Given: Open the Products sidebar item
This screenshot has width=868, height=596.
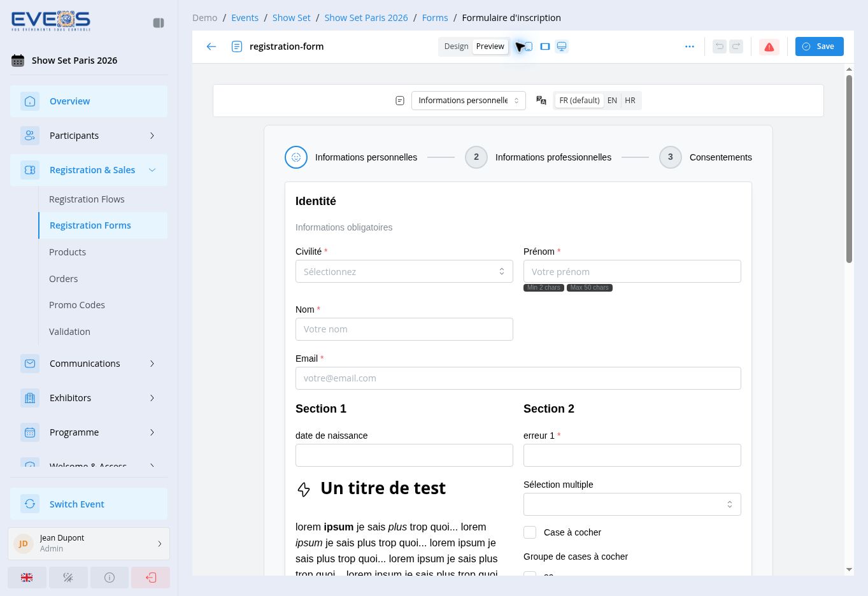Looking at the screenshot, I should coord(68,252).
